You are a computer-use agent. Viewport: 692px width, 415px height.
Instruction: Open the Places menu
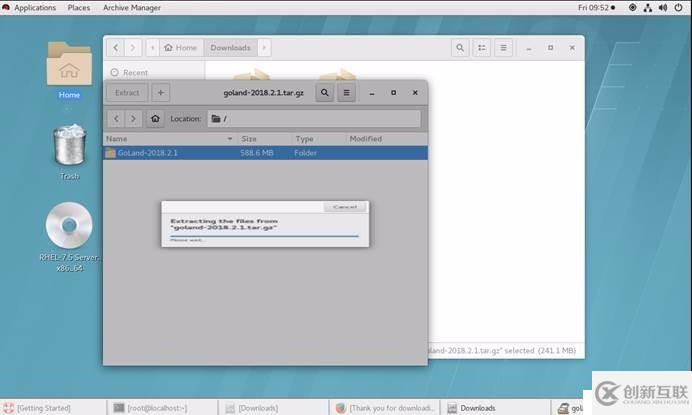(79, 8)
